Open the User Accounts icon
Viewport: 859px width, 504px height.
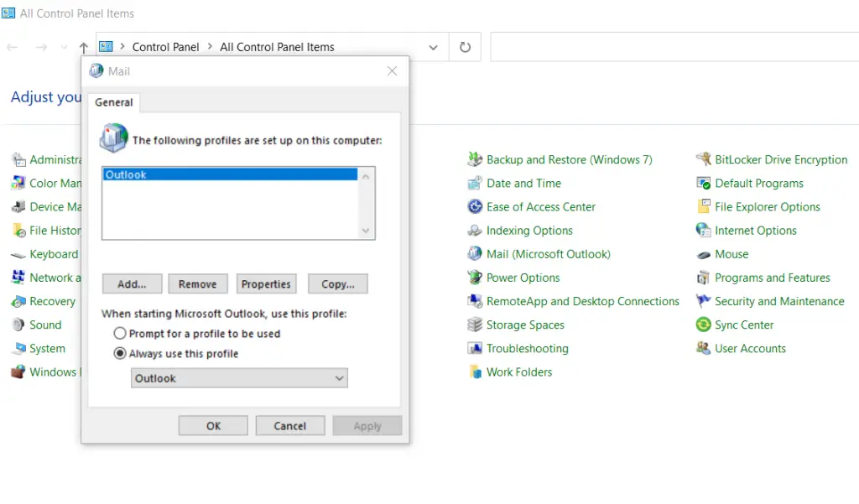coord(703,348)
